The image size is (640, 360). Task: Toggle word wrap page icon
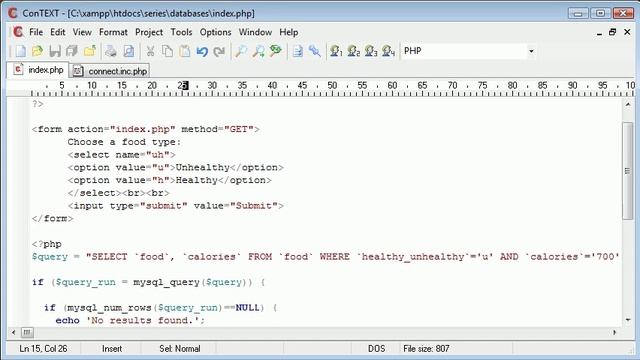pyautogui.click(x=298, y=51)
